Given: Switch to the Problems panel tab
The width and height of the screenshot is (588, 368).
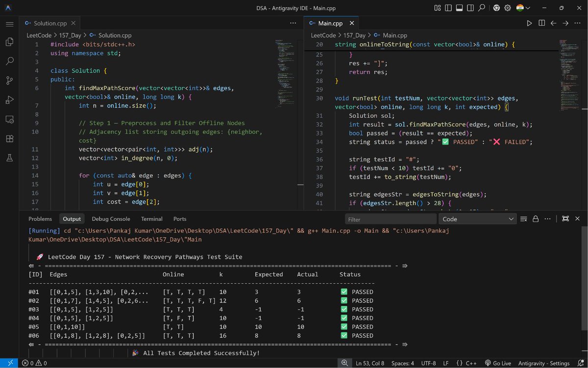Looking at the screenshot, I should point(40,219).
